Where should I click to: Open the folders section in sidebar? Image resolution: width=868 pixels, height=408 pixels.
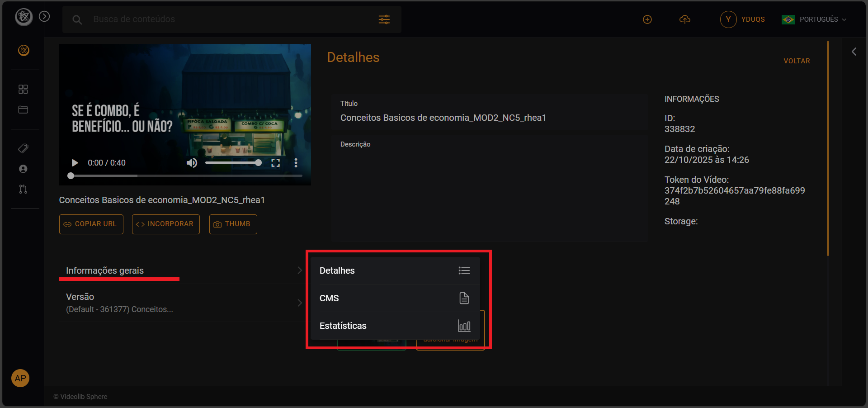click(23, 110)
